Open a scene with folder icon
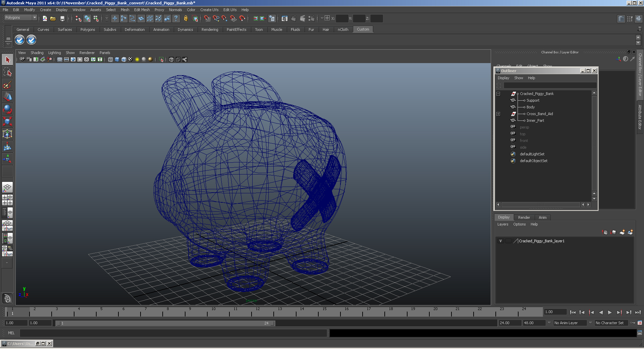Screen dimensions: 644x349 (x=53, y=18)
